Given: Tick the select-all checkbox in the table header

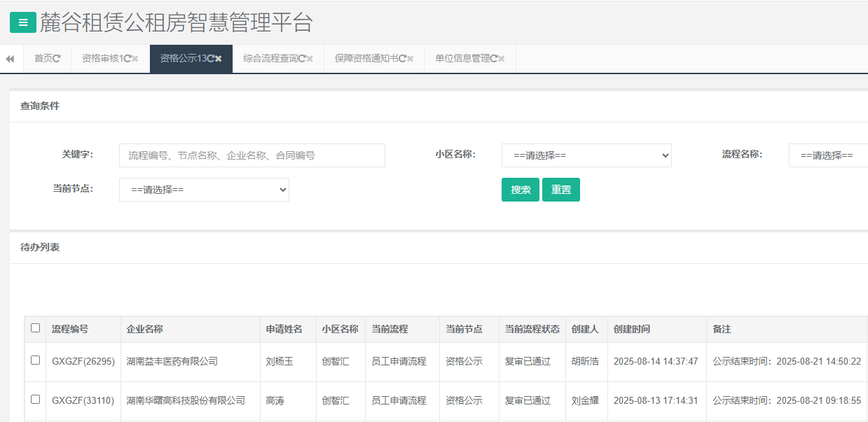Looking at the screenshot, I should click(36, 328).
